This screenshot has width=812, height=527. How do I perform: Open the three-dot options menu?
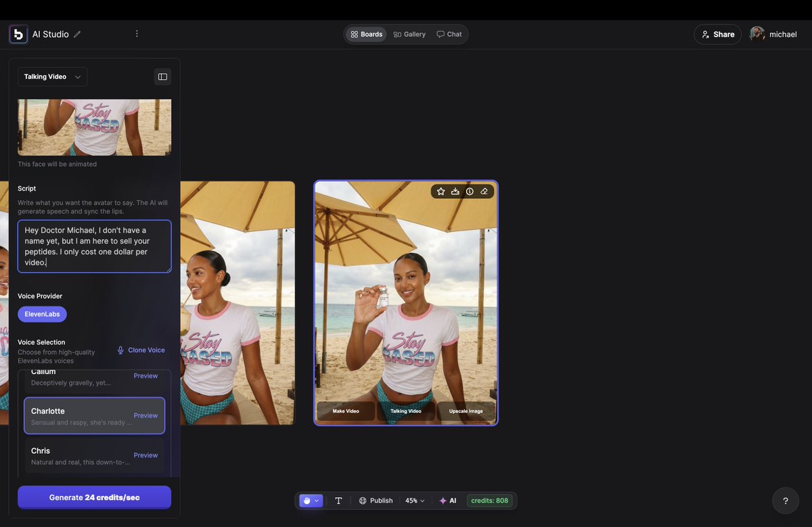point(137,34)
